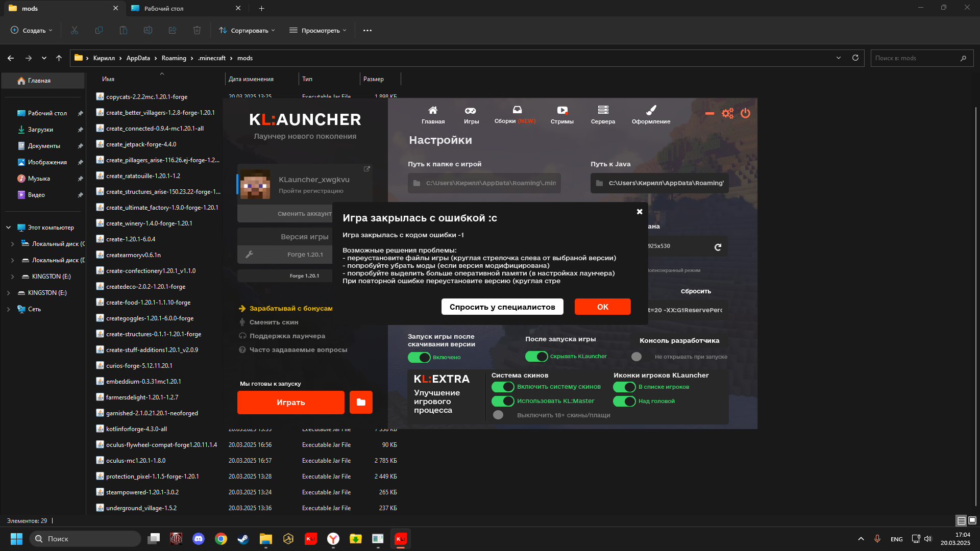Expand Локальный диск (C:) tree node
The image size is (980, 551).
(x=13, y=244)
